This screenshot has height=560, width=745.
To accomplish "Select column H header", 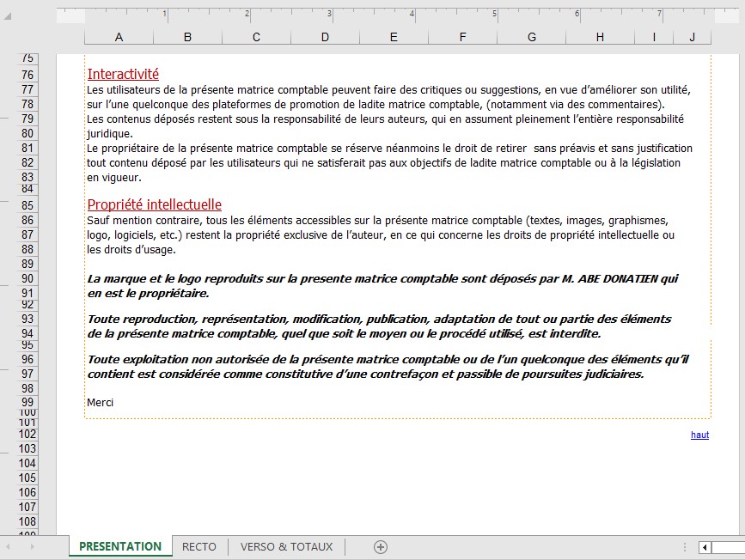I will (600, 37).
